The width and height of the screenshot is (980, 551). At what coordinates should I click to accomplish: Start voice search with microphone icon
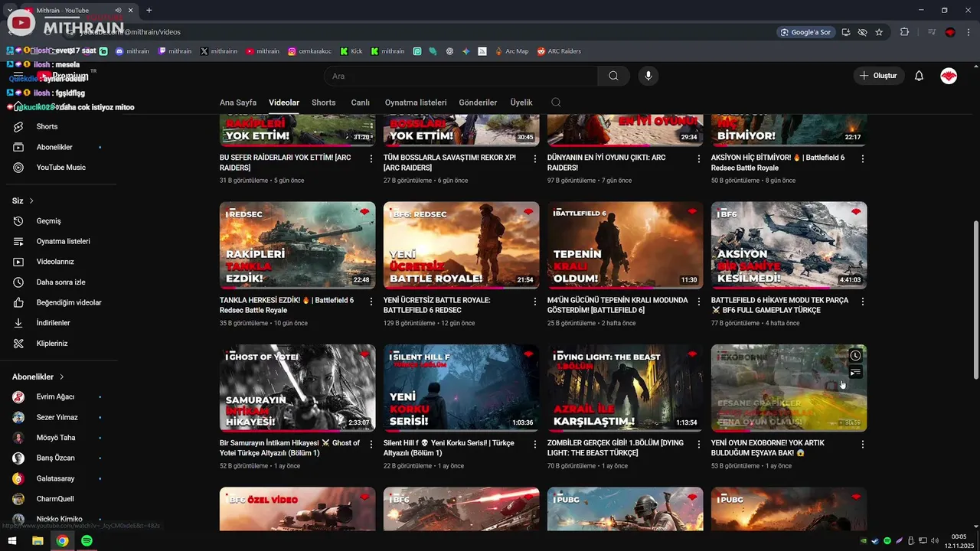(x=648, y=76)
